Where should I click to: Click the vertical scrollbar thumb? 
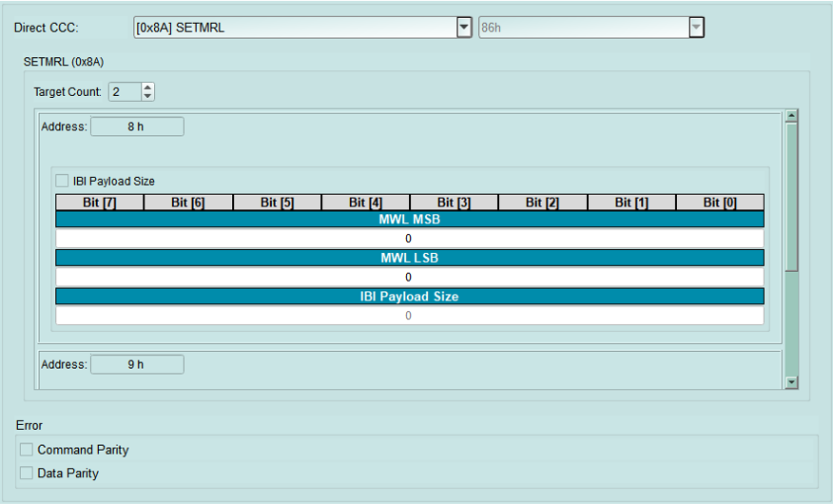pos(791,197)
